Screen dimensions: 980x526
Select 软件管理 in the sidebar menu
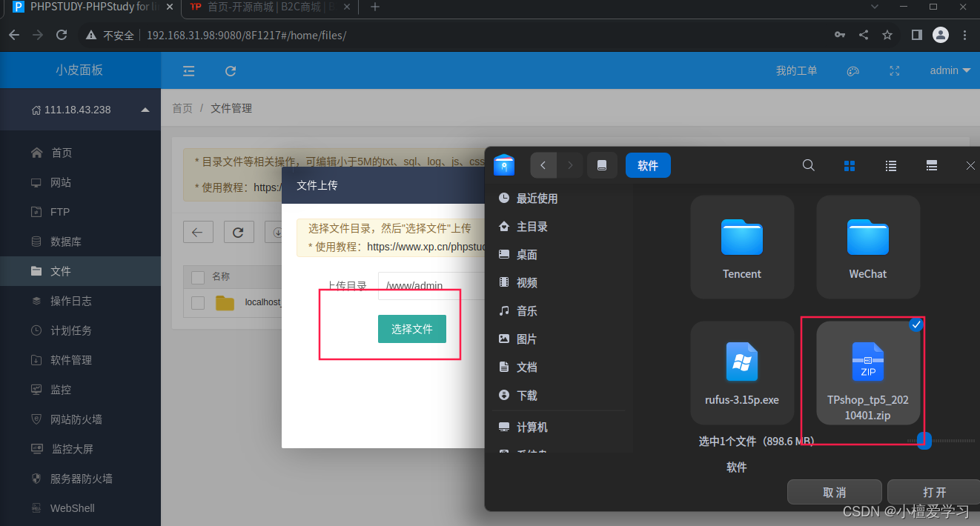[69, 360]
